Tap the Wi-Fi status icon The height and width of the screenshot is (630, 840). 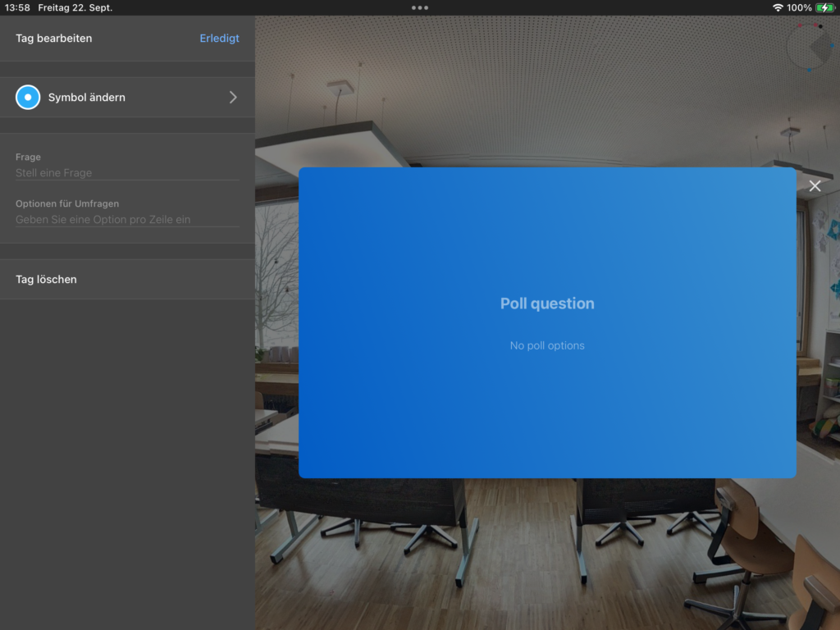[777, 7]
